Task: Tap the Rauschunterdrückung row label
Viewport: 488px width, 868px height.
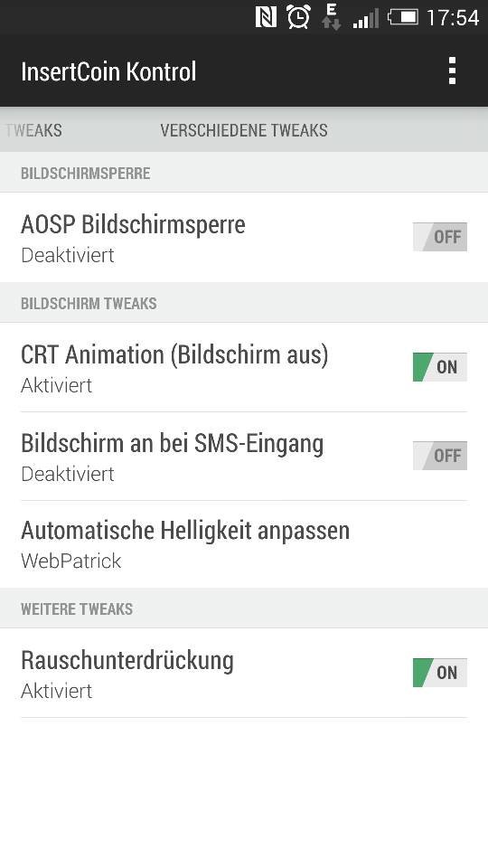Action: coord(127,660)
